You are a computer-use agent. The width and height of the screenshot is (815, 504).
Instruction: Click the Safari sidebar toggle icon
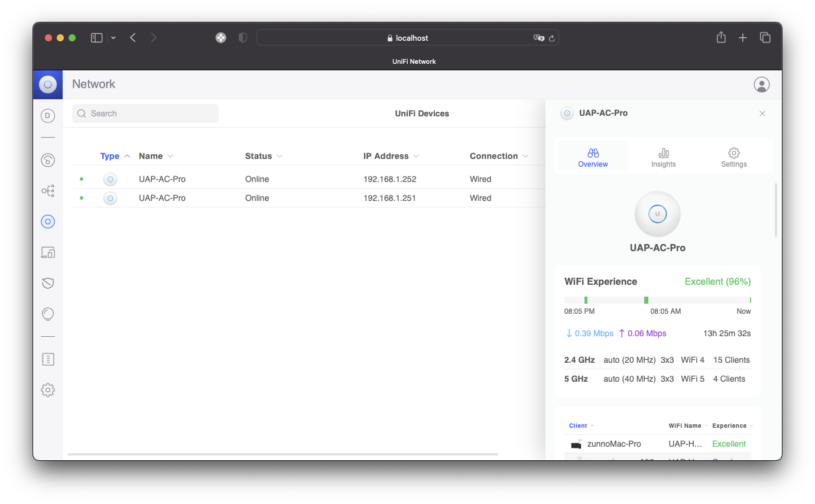coord(96,38)
